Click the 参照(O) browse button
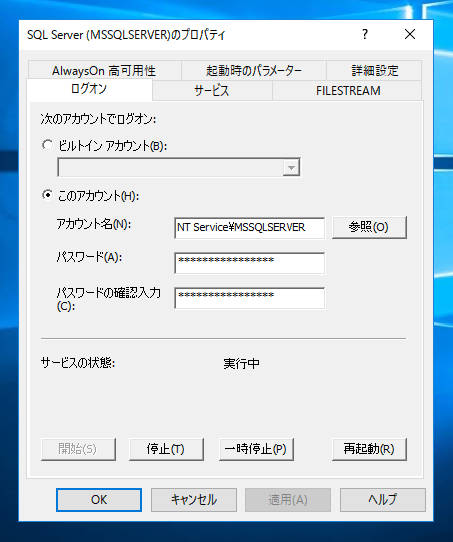The width and height of the screenshot is (453, 542). tap(369, 227)
